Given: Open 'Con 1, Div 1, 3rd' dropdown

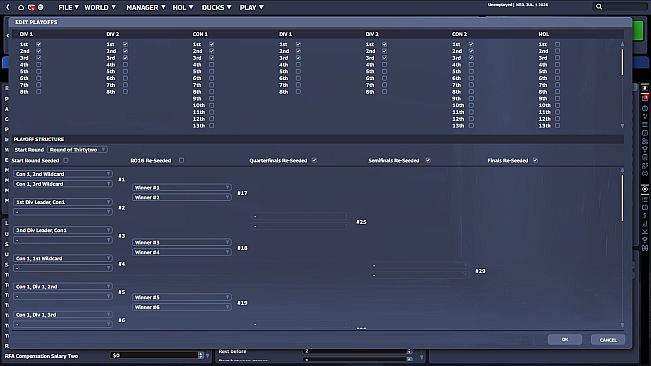Looking at the screenshot, I should [x=63, y=315].
